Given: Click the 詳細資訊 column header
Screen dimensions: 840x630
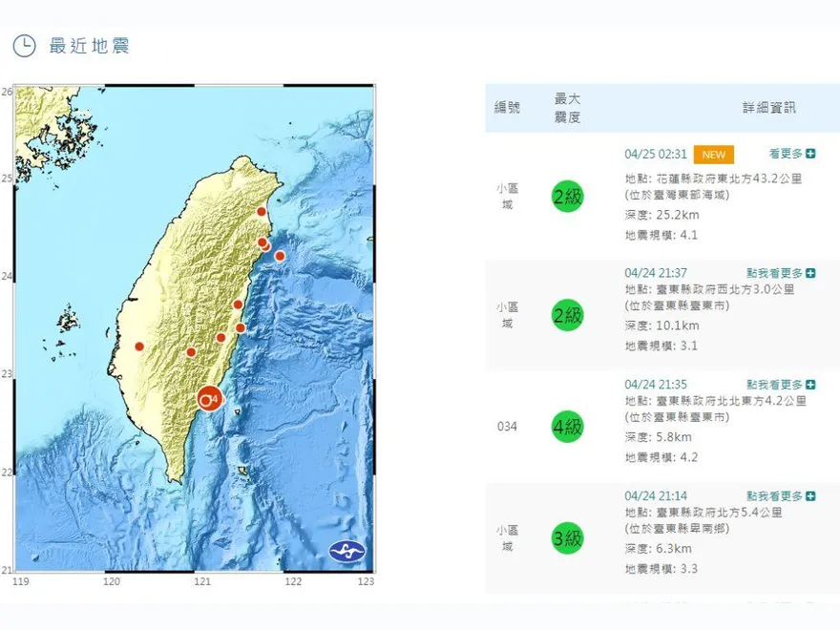Looking at the screenshot, I should click(768, 108).
